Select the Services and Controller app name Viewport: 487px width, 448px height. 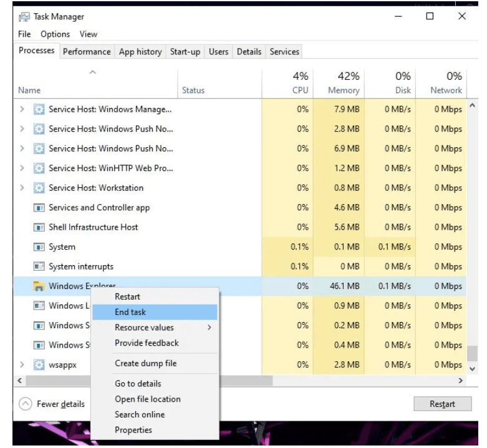pyautogui.click(x=99, y=208)
